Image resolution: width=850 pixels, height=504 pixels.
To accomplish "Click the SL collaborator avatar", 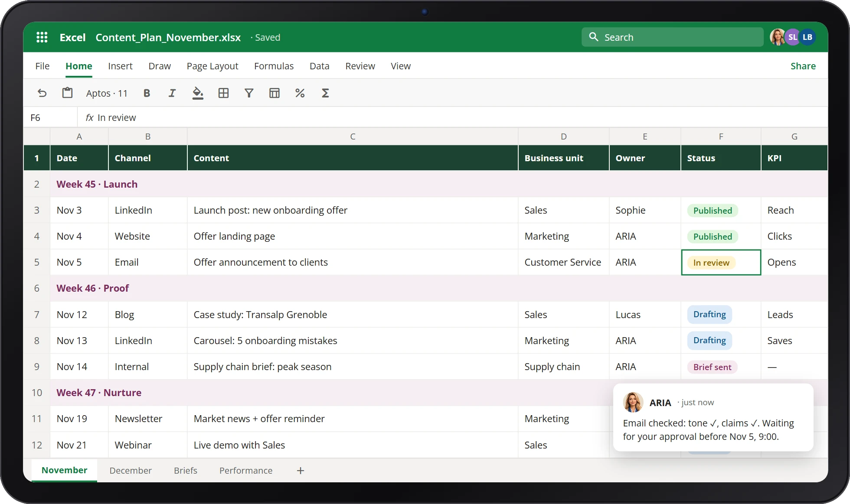I will coord(792,37).
